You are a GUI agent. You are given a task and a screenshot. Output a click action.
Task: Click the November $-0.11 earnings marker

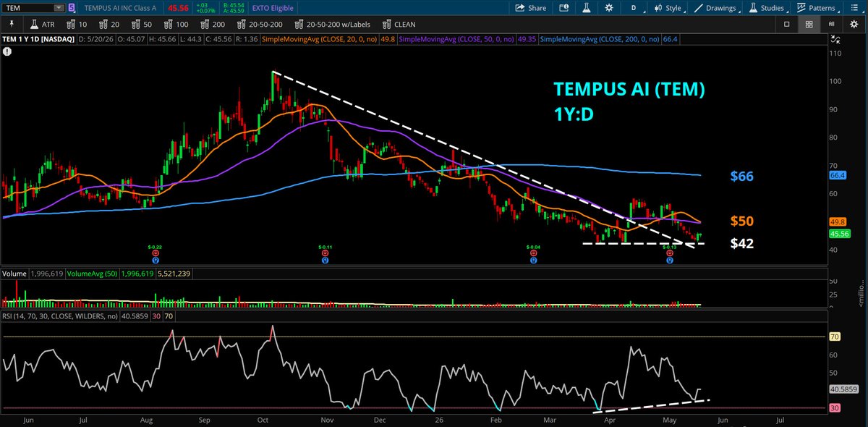(325, 254)
